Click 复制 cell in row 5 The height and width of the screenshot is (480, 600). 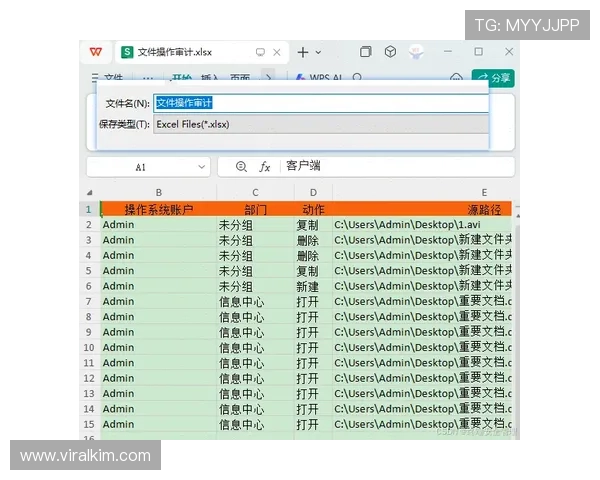pos(313,271)
